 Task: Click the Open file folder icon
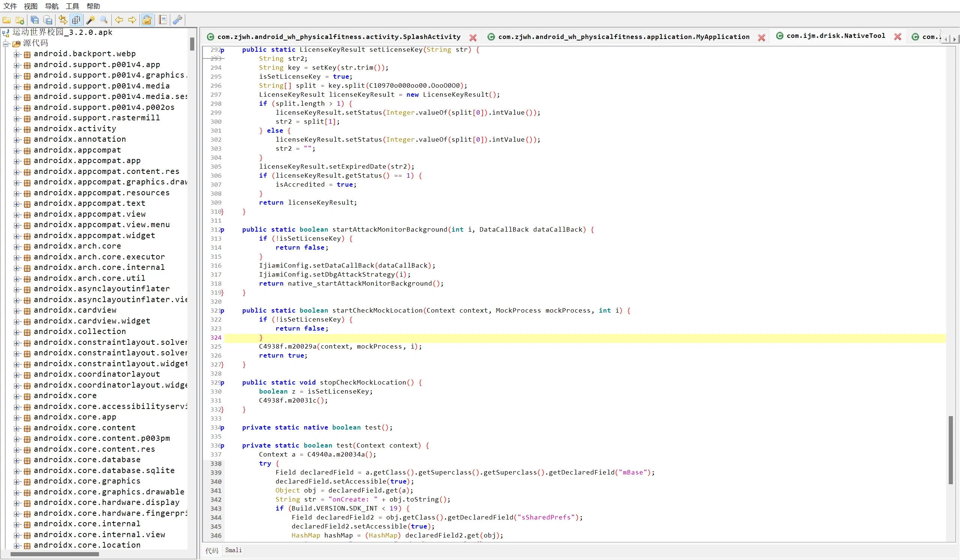[6, 20]
